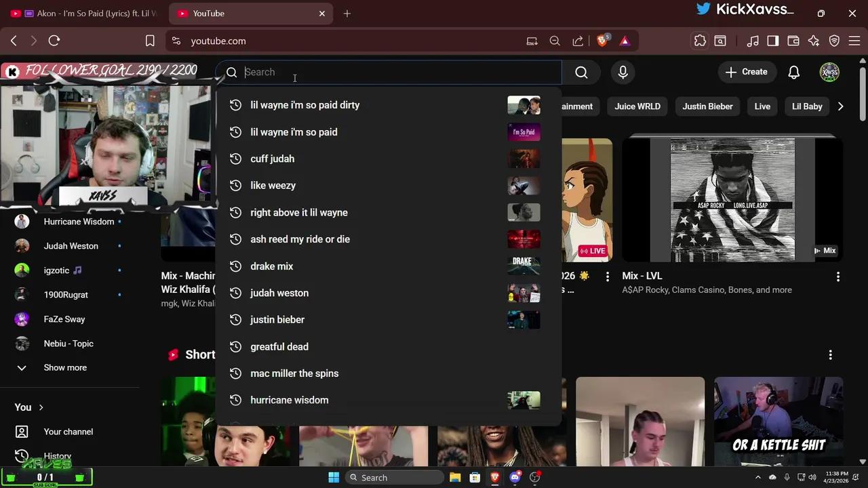Choose the 'greatful dead' suggestion
Viewport: 868px width, 488px height.
389,346
